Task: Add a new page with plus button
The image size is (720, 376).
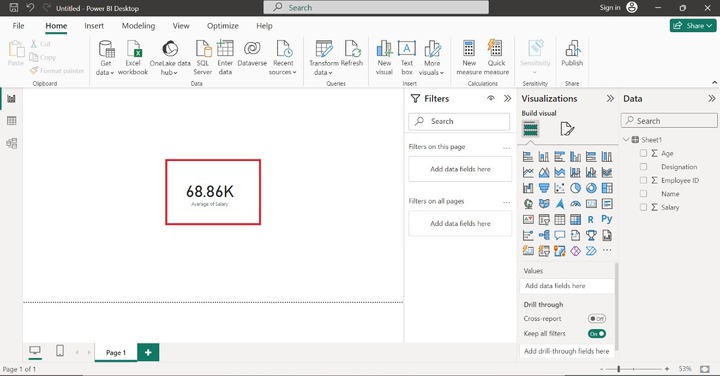Action: (x=148, y=352)
